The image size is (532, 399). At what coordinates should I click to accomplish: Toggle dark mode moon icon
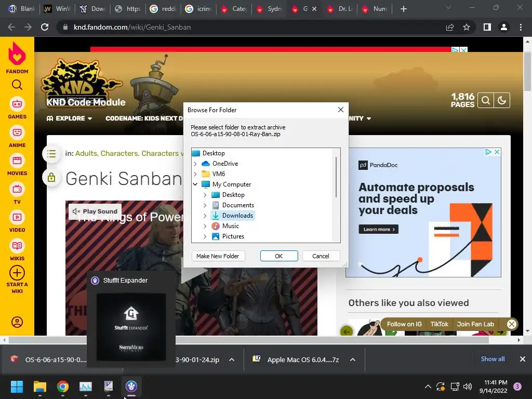coord(502,100)
